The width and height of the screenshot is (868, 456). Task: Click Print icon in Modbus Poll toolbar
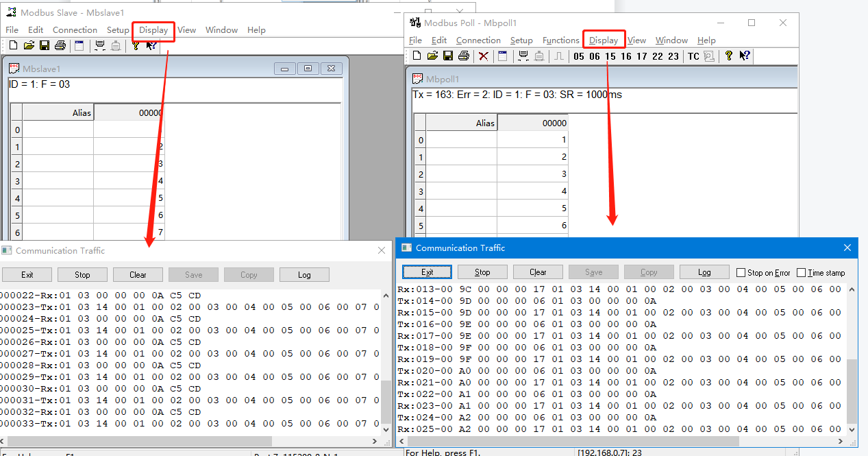tap(463, 56)
